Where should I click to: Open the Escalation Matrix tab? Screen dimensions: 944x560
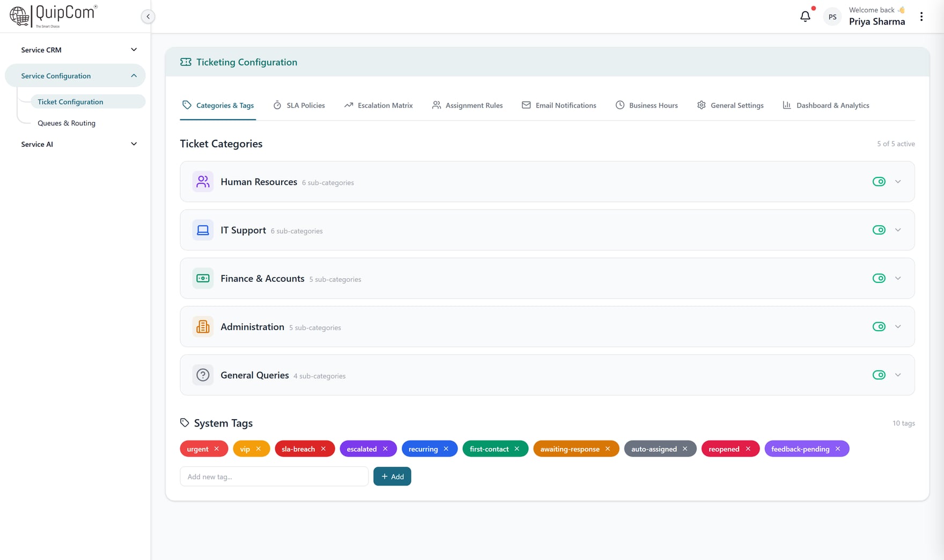coord(379,106)
